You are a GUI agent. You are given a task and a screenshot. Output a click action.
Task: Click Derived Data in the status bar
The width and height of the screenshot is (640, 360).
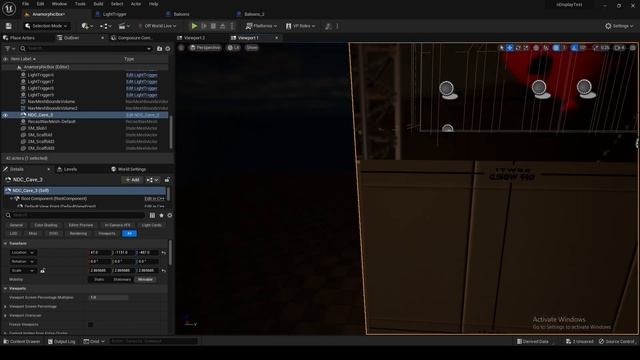[533, 341]
